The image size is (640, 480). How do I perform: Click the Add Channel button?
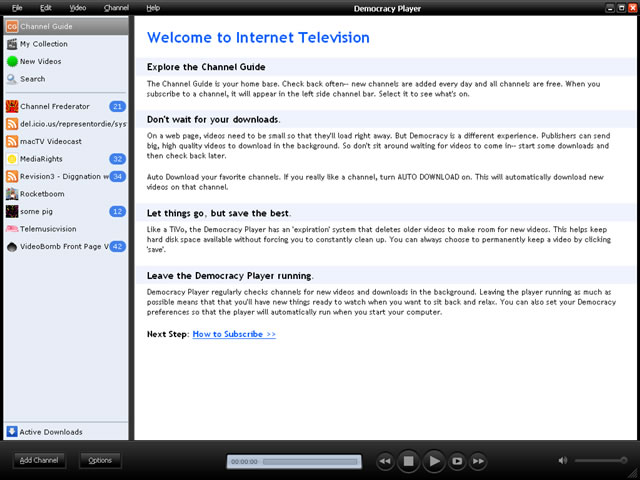39,460
